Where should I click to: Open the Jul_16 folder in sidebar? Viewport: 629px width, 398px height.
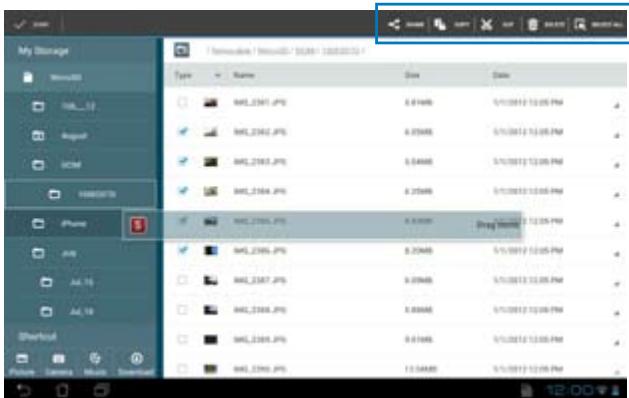[x=80, y=312]
